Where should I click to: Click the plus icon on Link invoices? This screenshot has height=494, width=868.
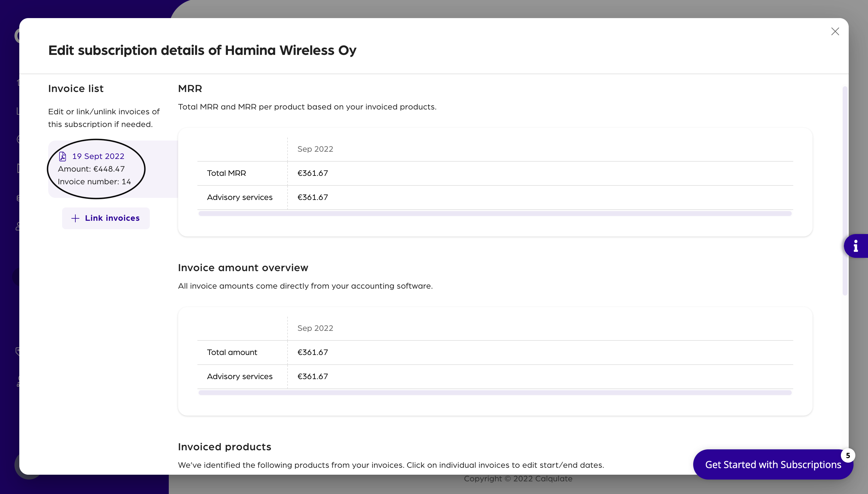(x=75, y=218)
